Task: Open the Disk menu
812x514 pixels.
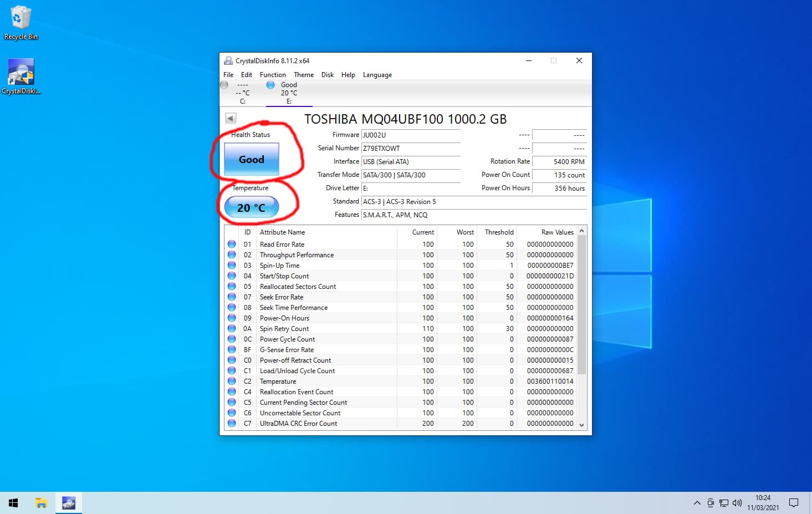Action: tap(328, 75)
